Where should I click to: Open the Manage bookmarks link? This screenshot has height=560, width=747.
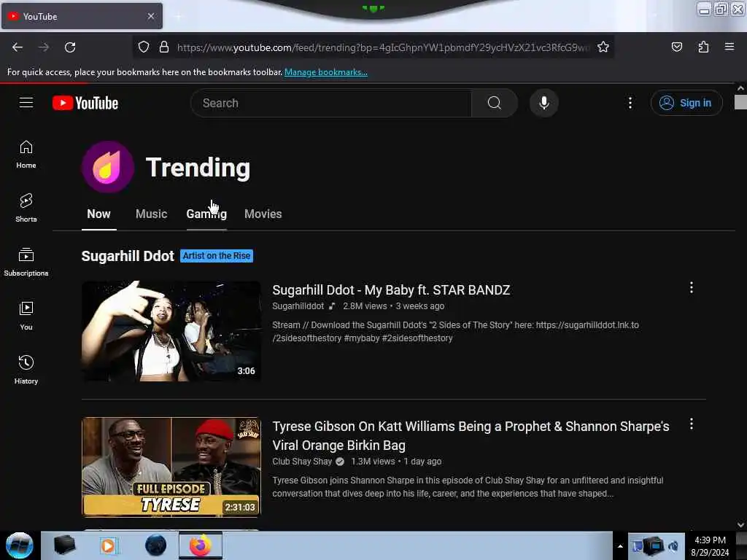tap(326, 72)
